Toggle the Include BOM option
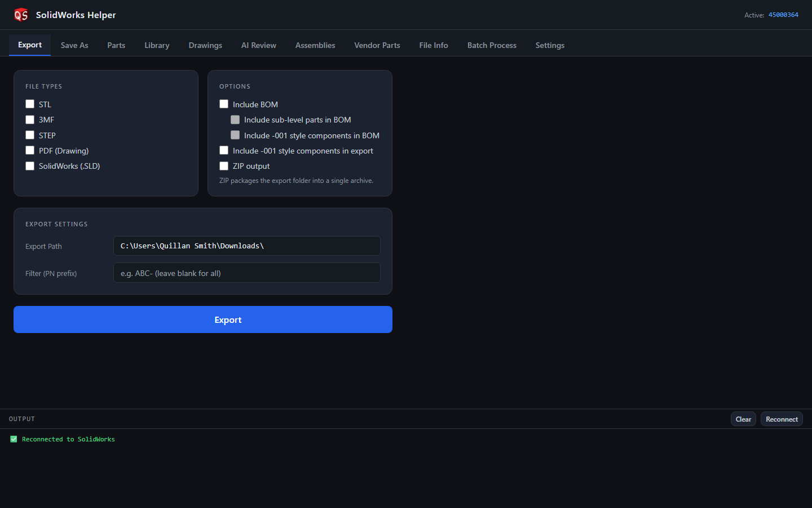Screen dimensions: 812x508 224,104
